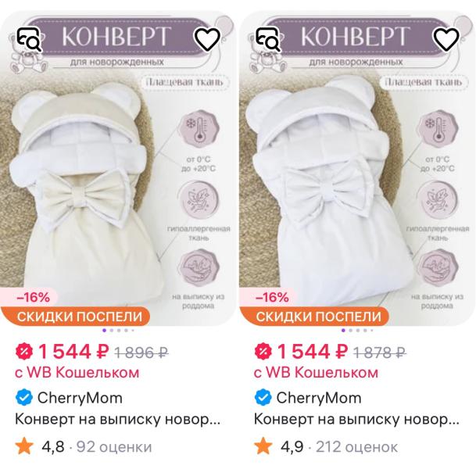Click the image pagination dots under left photo

118,331
